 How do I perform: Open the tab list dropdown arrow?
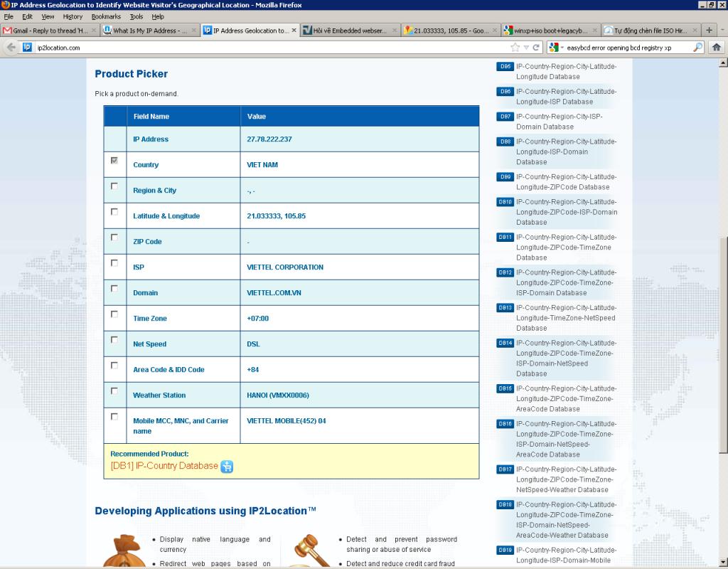[722, 30]
